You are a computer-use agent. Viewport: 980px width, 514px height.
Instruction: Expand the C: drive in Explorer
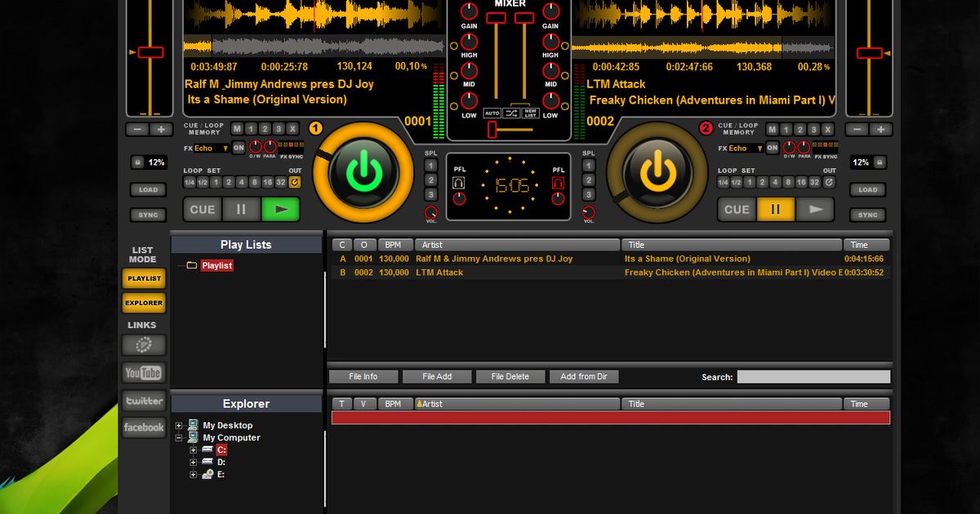pyautogui.click(x=192, y=450)
